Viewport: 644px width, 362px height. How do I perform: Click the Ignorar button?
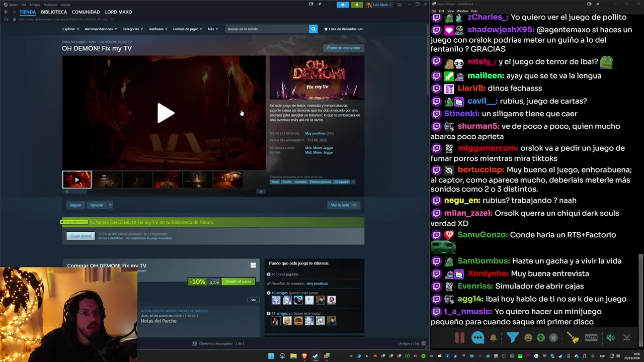pyautogui.click(x=97, y=205)
